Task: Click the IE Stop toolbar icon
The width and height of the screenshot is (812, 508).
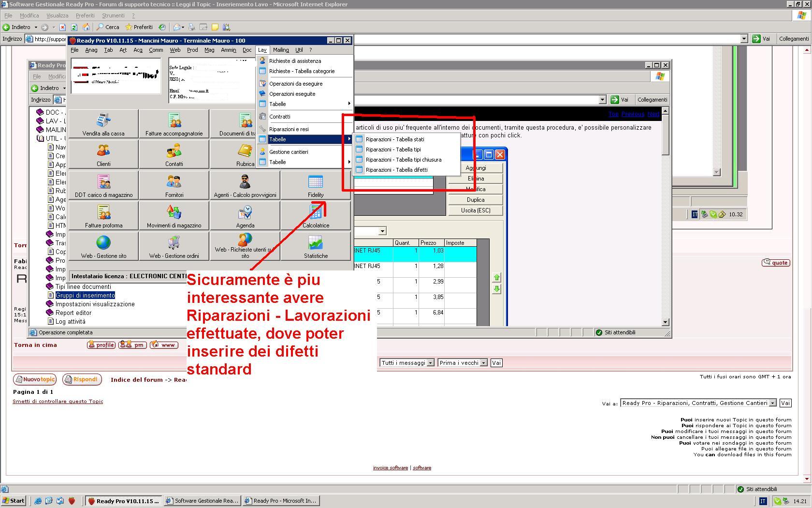Action: pyautogui.click(x=62, y=27)
